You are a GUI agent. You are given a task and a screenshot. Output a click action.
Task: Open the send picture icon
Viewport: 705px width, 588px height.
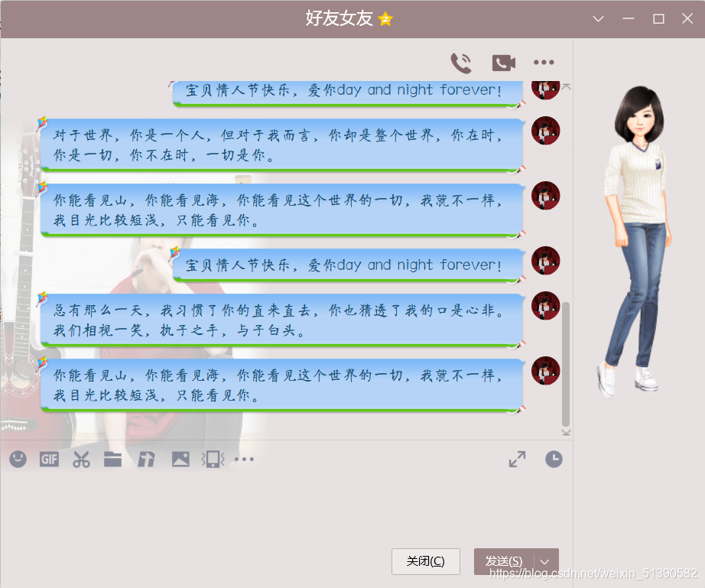pyautogui.click(x=180, y=459)
